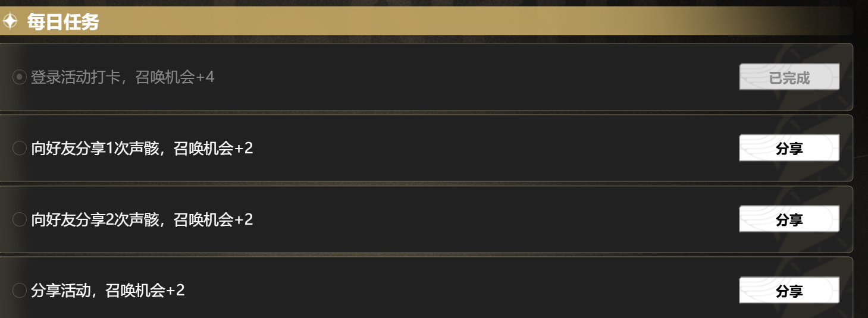Click the 已完成 button

(x=789, y=77)
